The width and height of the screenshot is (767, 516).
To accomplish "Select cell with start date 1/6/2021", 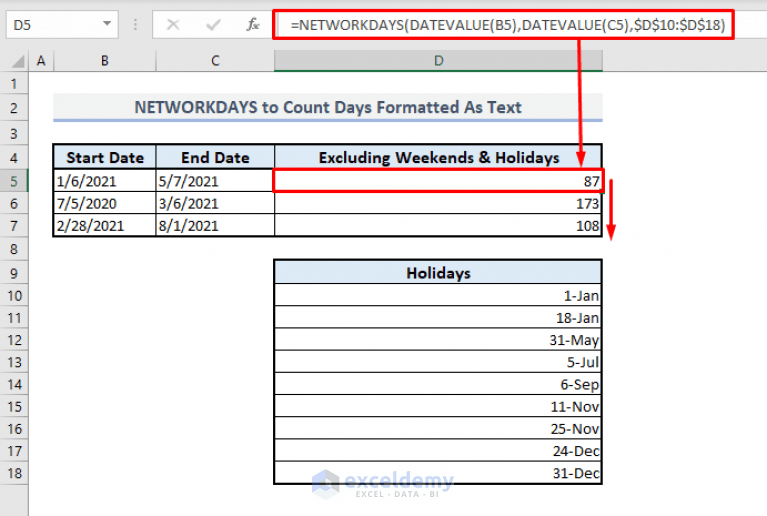I will 105,181.
